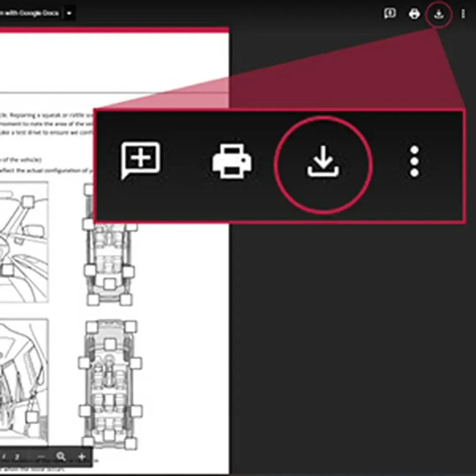Click the Open with Google Docs button
The height and width of the screenshot is (476, 476).
(x=31, y=13)
